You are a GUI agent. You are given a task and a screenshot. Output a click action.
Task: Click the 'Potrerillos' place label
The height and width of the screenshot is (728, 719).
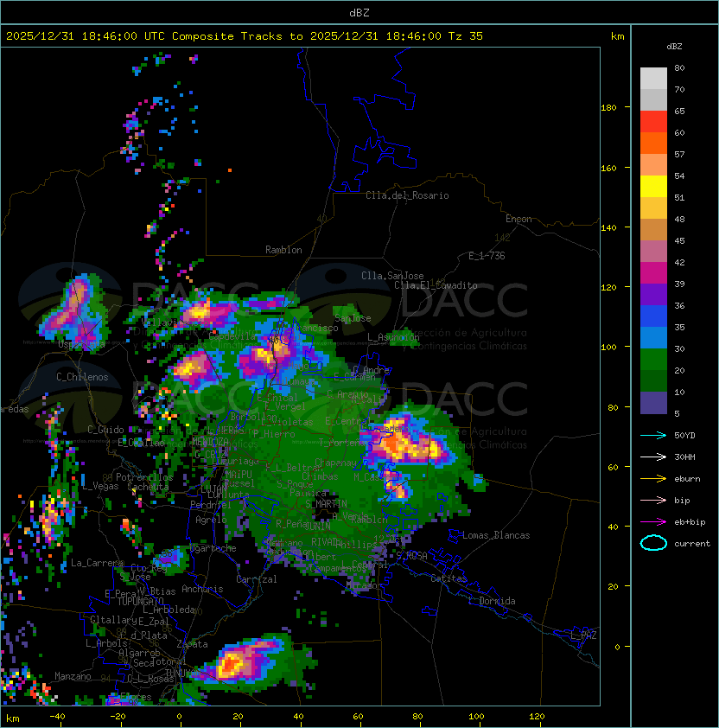point(144,477)
